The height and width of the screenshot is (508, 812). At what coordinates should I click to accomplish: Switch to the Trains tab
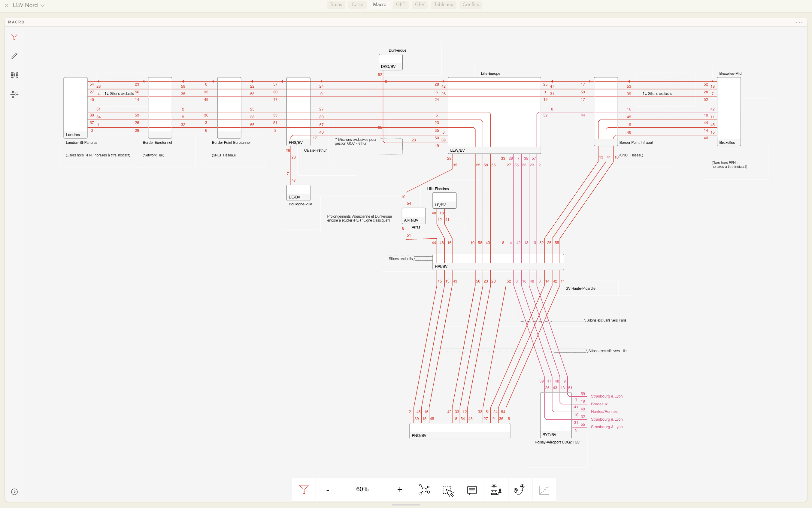336,5
